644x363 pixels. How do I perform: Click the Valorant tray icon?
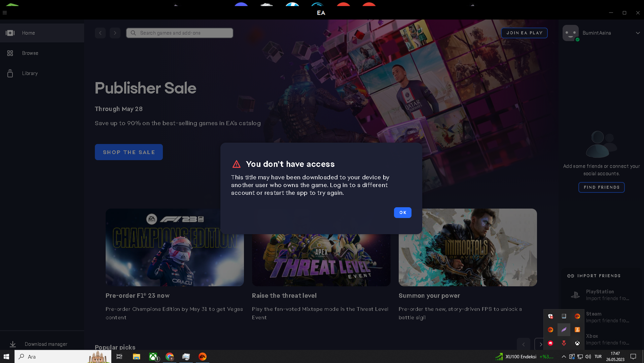pos(564,343)
